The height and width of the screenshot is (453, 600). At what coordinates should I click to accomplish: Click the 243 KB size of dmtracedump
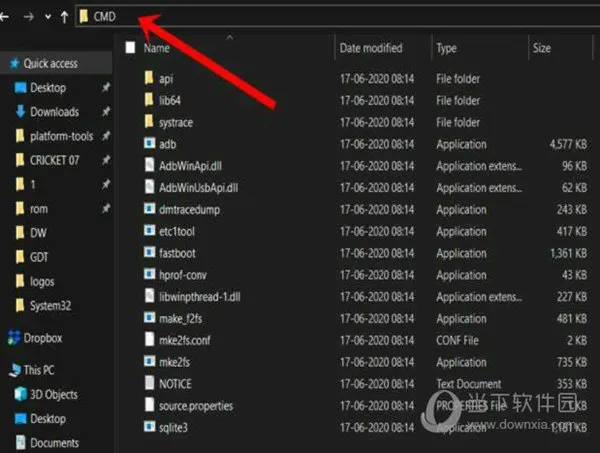tap(572, 210)
